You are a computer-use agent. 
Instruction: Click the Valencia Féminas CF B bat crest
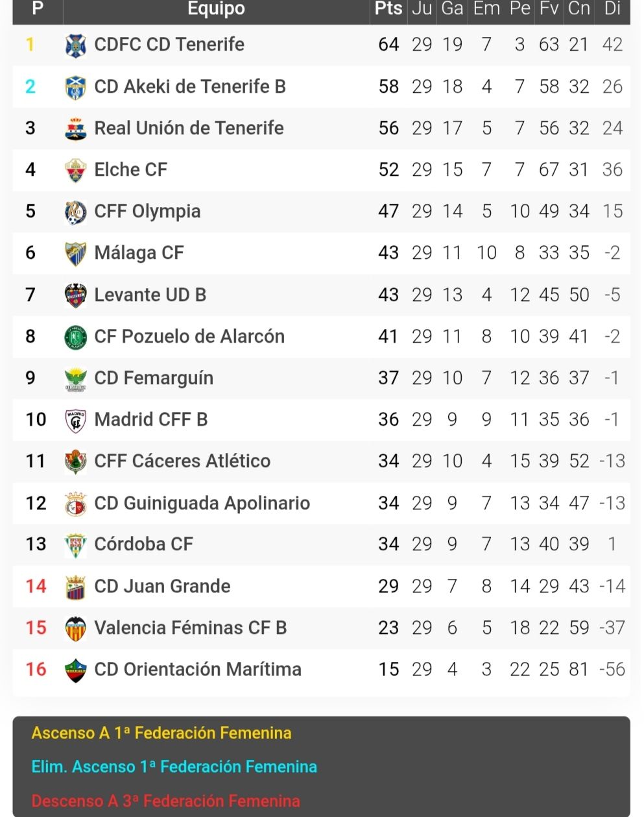(x=76, y=628)
